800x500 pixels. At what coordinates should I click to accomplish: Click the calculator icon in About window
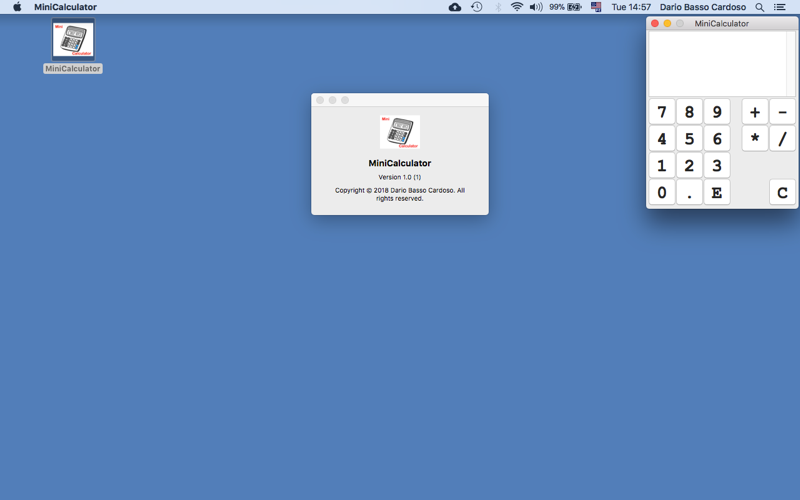400,132
